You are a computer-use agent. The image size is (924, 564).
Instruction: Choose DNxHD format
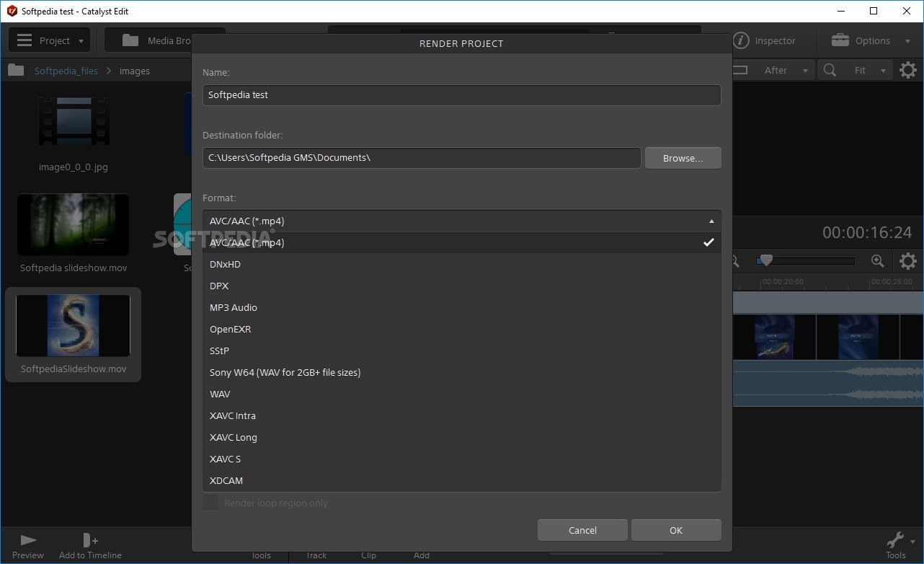[462, 264]
